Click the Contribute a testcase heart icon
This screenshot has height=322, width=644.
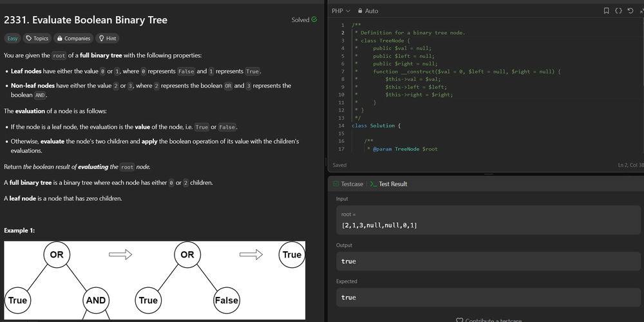[460, 320]
